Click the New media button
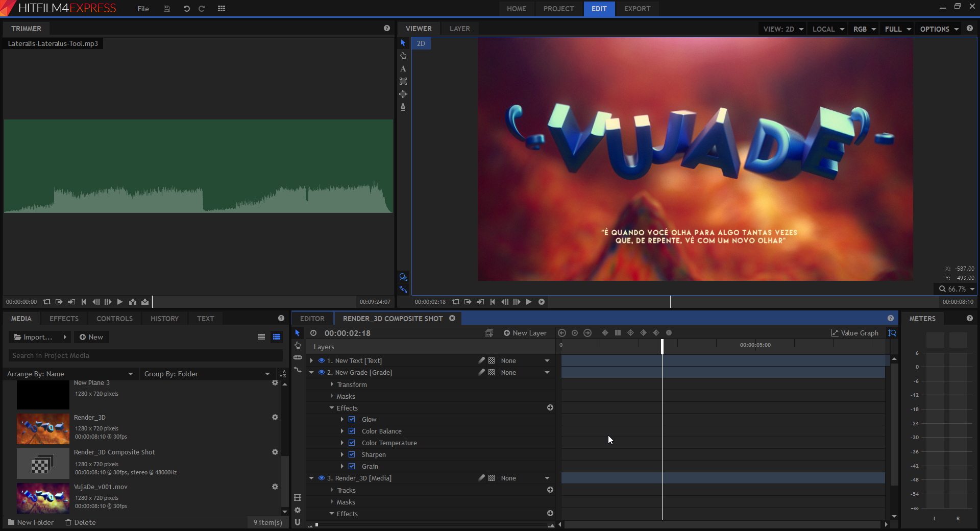980x531 pixels. [x=91, y=337]
